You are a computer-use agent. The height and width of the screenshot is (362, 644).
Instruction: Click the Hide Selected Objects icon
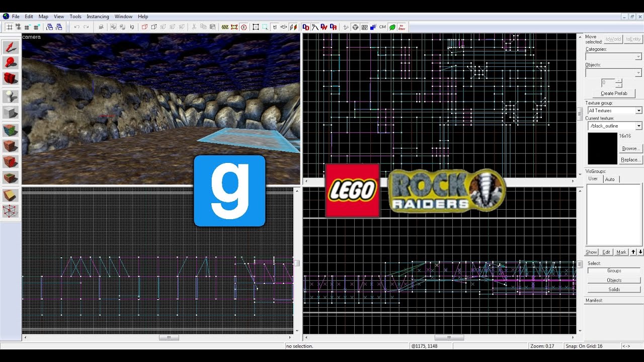[144, 27]
